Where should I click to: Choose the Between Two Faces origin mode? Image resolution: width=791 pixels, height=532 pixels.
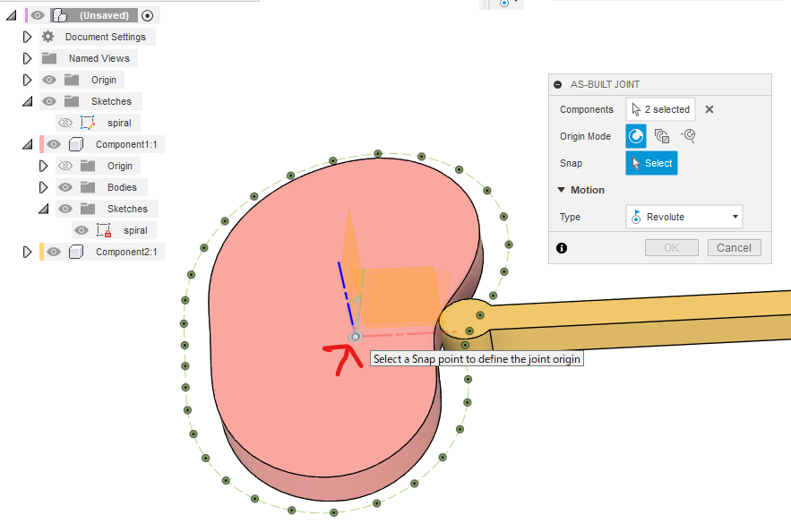click(x=662, y=136)
